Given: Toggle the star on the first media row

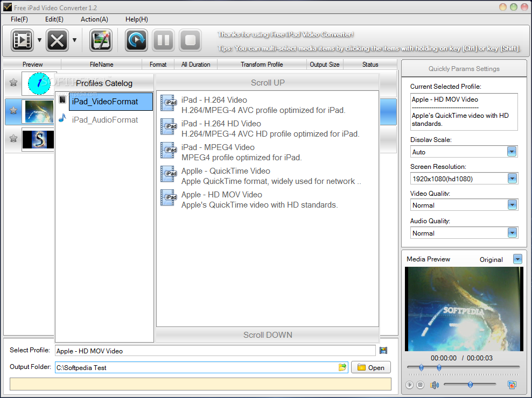Looking at the screenshot, I should click(x=13, y=82).
